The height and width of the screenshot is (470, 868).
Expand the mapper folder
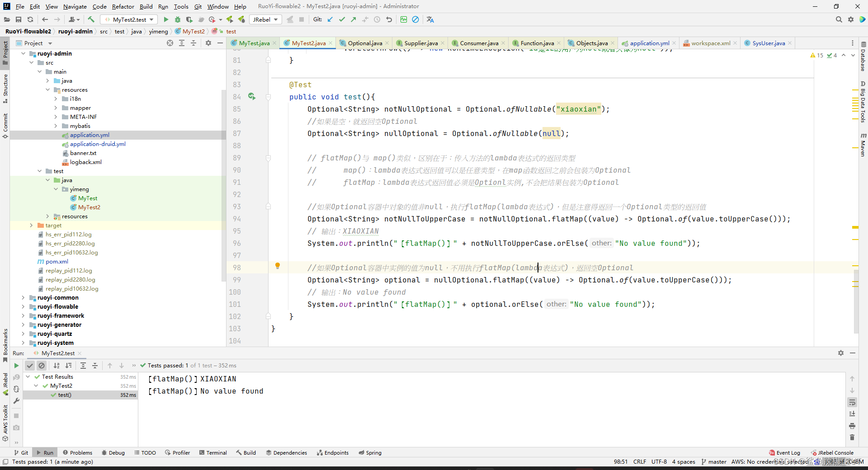[x=56, y=108]
